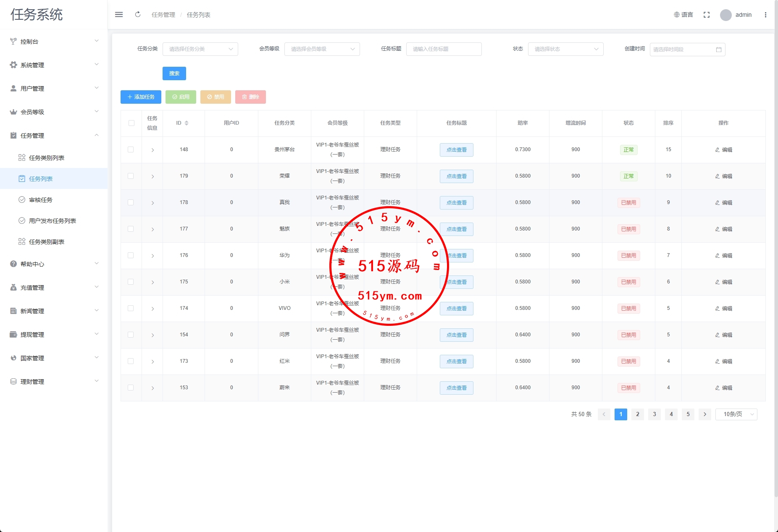Expand row details for task 178
The height and width of the screenshot is (532, 778).
point(152,203)
